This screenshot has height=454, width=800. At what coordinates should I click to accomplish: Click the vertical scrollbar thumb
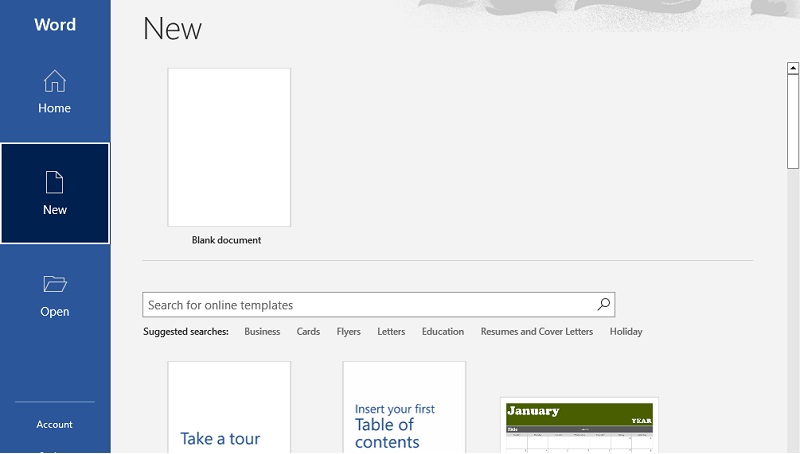(792, 121)
